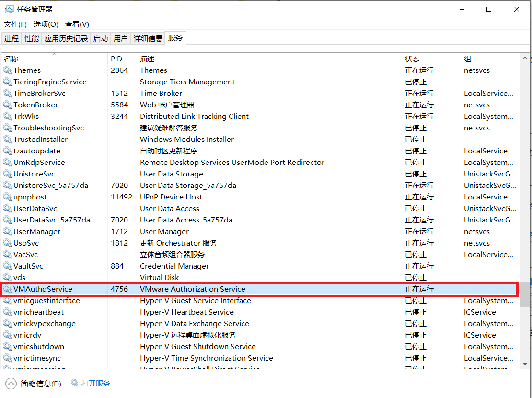Click the vds Virtual Disk service icon
This screenshot has height=398, width=532.
coord(8,277)
